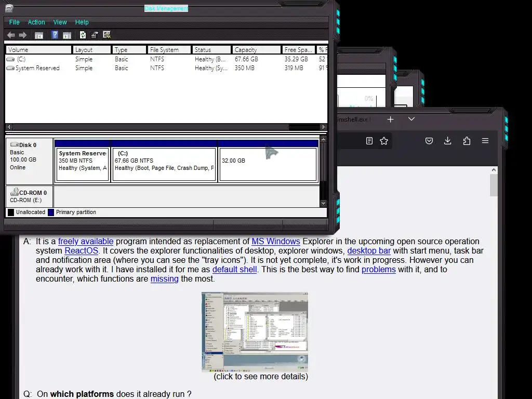532x399 pixels.
Task: Click the 319 MB free space cell
Action: pyautogui.click(x=294, y=68)
